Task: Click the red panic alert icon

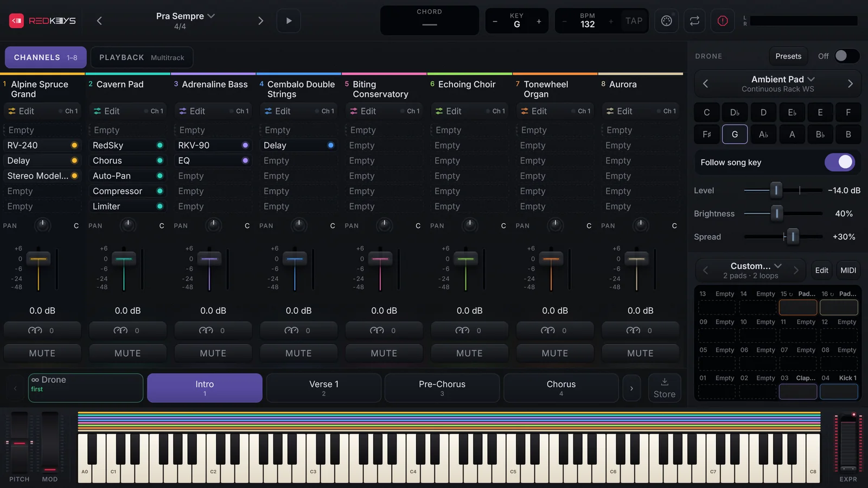Action: pyautogui.click(x=723, y=21)
